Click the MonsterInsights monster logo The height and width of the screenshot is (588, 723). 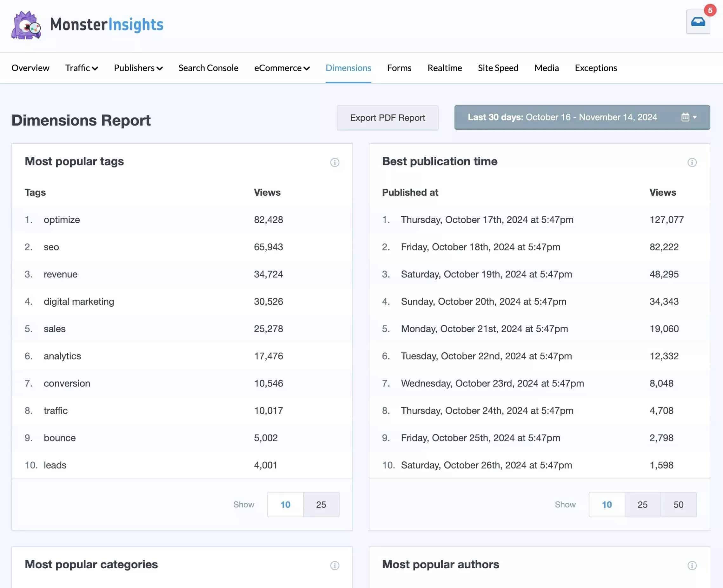point(26,25)
